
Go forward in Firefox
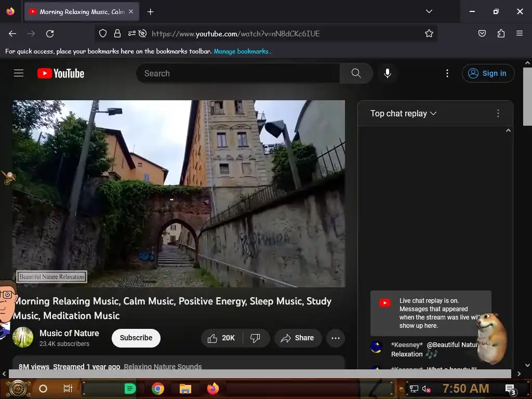pos(31,34)
